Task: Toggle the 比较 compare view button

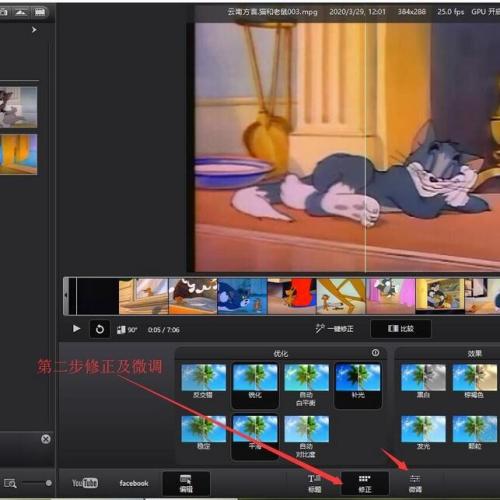Action: click(x=401, y=329)
